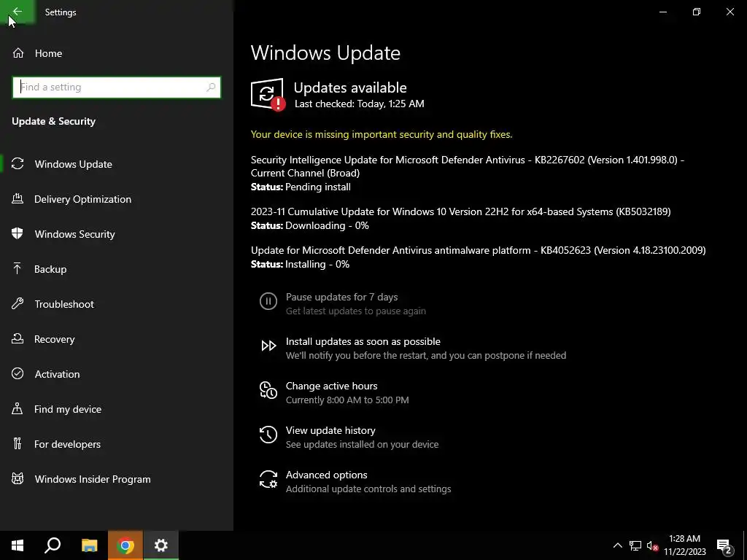Restore down the Settings window
The width and height of the screenshot is (747, 560).
pyautogui.click(x=697, y=12)
